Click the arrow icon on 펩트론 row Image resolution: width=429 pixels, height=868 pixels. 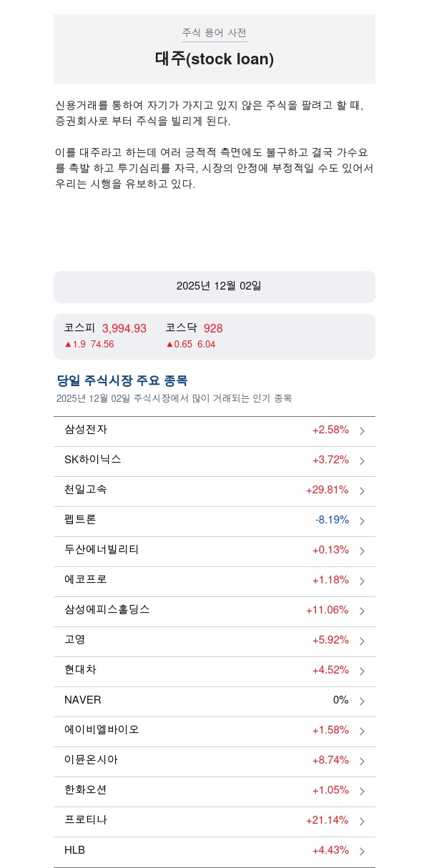[362, 521]
